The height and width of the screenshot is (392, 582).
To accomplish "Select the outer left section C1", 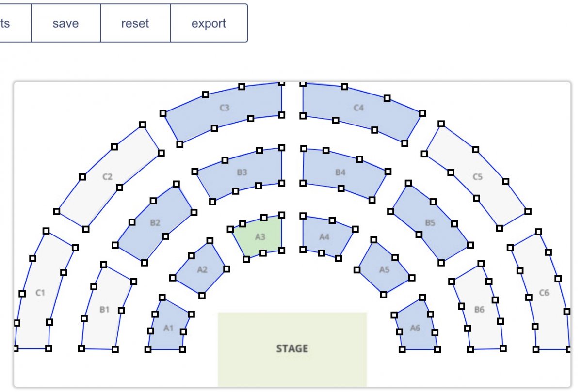I will 40,292.
